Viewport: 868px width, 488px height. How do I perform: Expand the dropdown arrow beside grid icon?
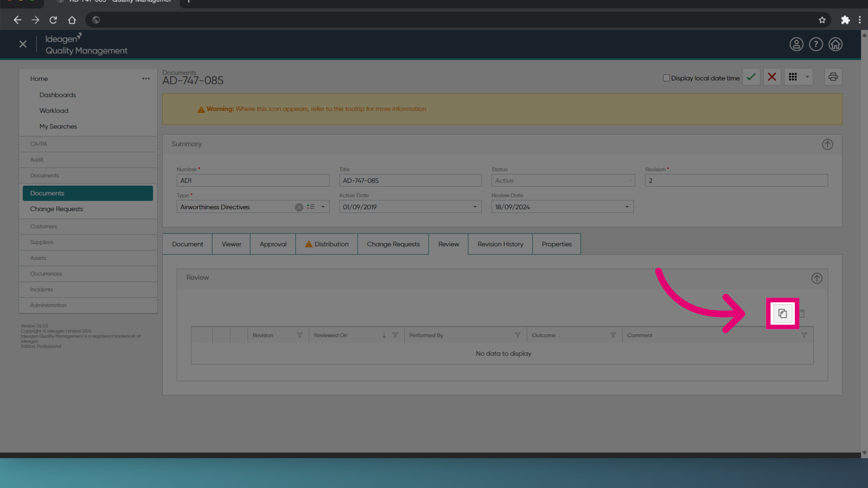807,77
